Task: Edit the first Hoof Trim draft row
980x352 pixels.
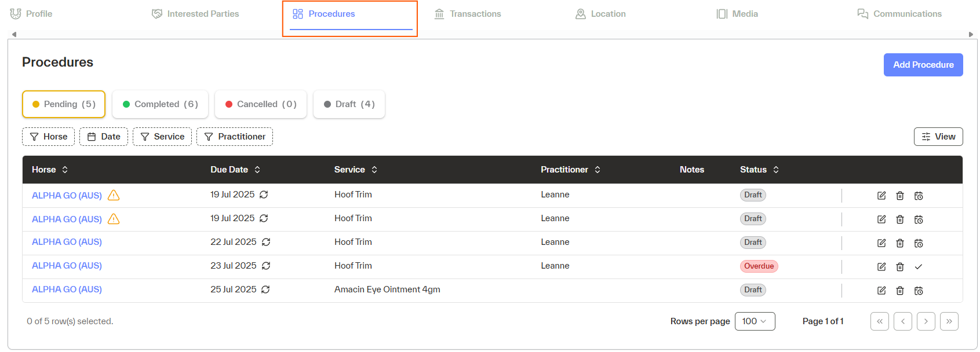Action: pyautogui.click(x=881, y=196)
